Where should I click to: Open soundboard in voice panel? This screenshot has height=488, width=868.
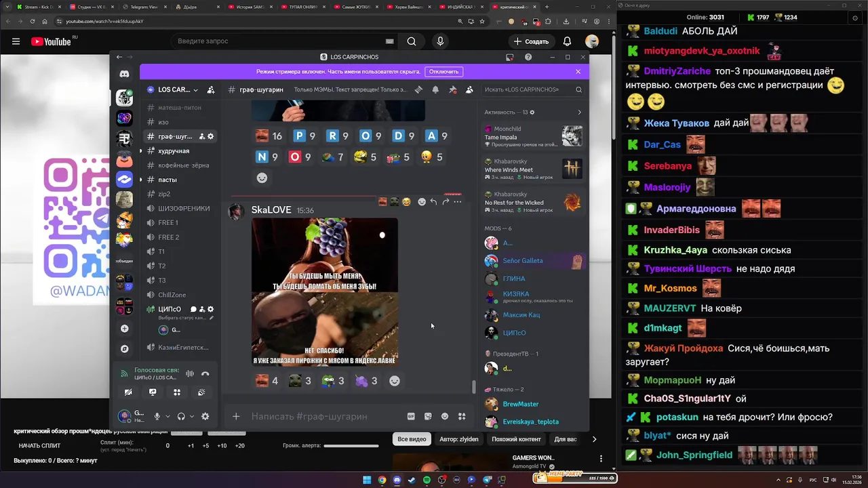tap(201, 392)
